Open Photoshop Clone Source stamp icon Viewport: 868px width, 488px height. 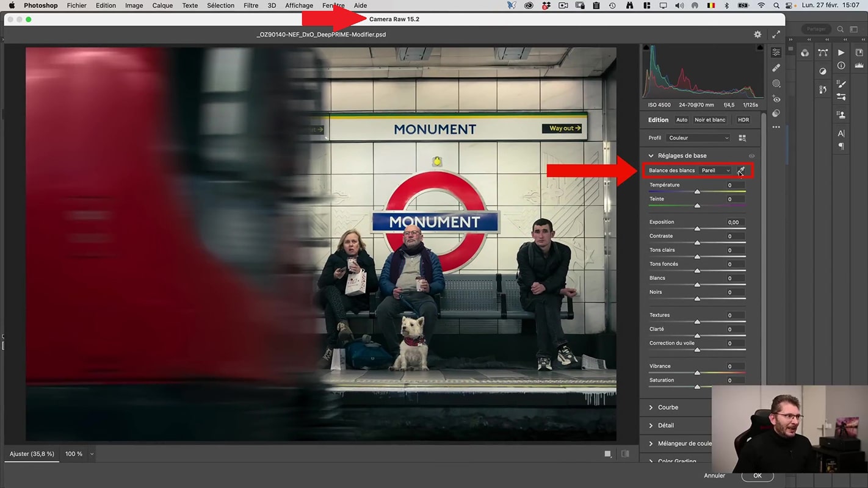pos(841,115)
